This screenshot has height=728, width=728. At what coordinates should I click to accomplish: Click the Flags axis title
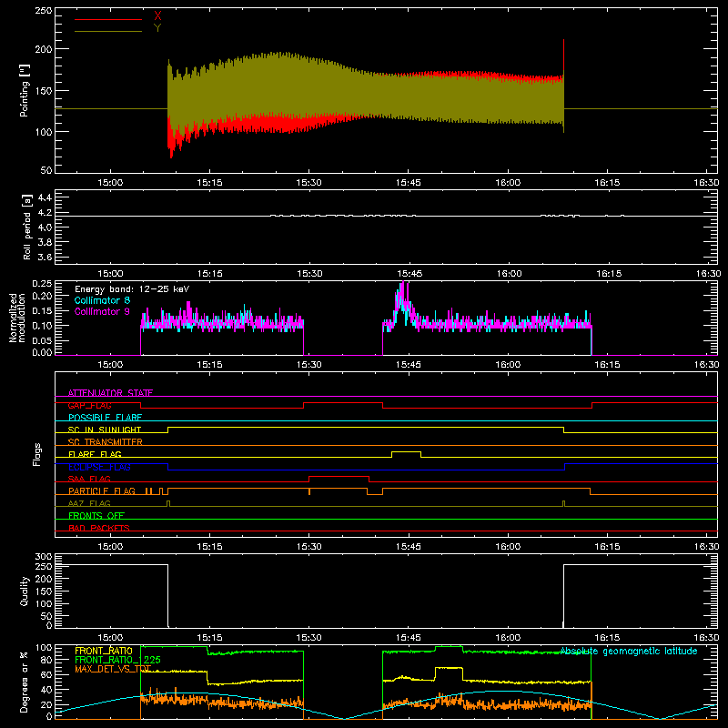pyautogui.click(x=36, y=454)
